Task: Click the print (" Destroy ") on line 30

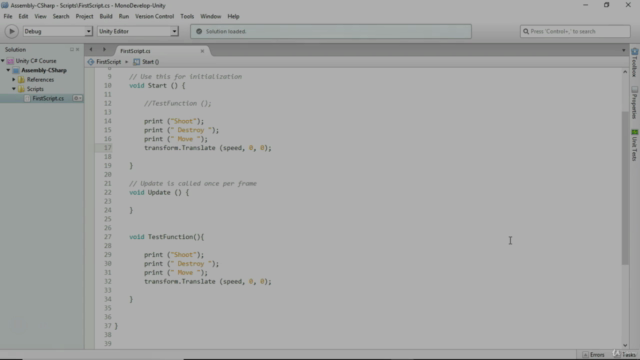Action: (181, 264)
